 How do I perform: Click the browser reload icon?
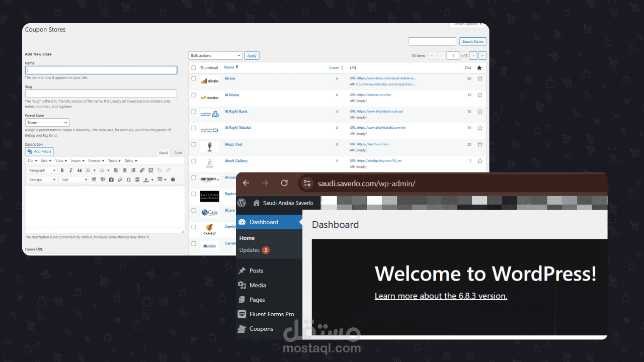tap(284, 183)
